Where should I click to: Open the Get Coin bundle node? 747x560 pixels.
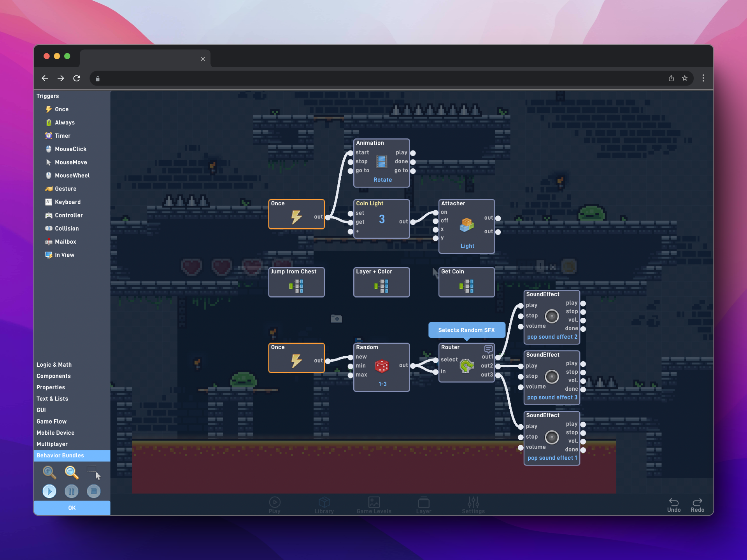[466, 282]
